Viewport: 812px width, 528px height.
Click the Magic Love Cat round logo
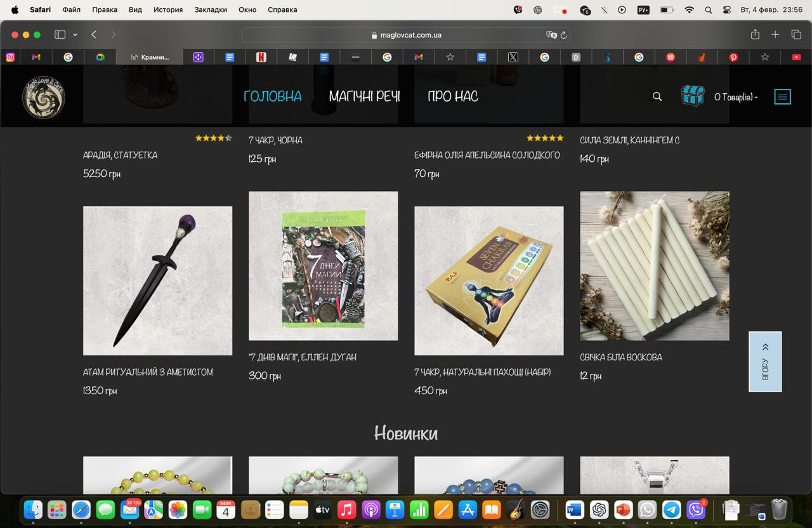tap(43, 97)
